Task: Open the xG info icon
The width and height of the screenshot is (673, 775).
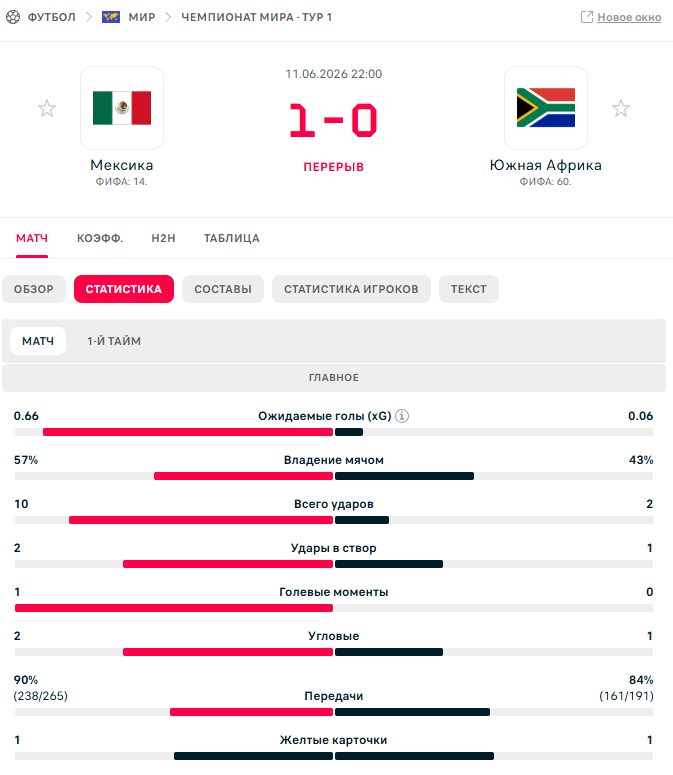Action: 402,416
